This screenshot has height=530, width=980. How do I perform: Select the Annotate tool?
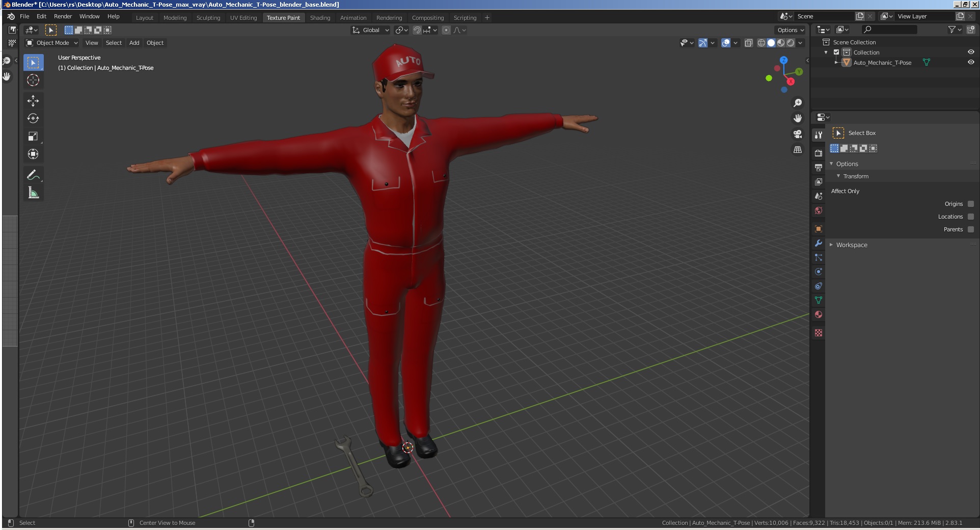33,175
